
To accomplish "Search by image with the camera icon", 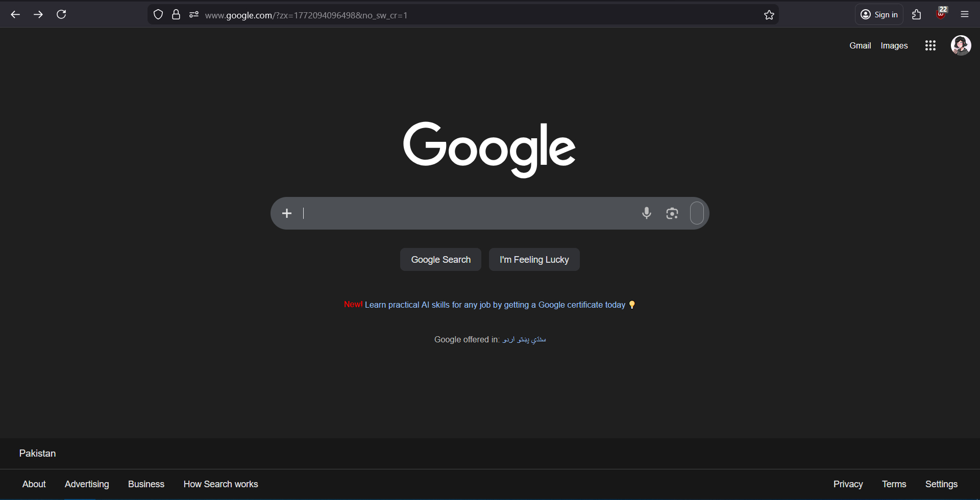I will pyautogui.click(x=672, y=213).
